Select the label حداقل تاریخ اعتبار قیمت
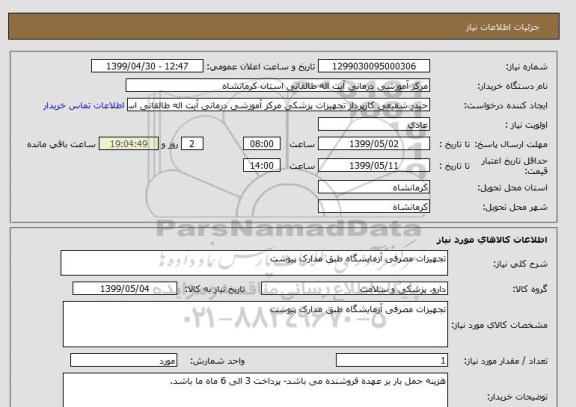Image resolution: width=576 pixels, height=407 pixels. click(514, 166)
